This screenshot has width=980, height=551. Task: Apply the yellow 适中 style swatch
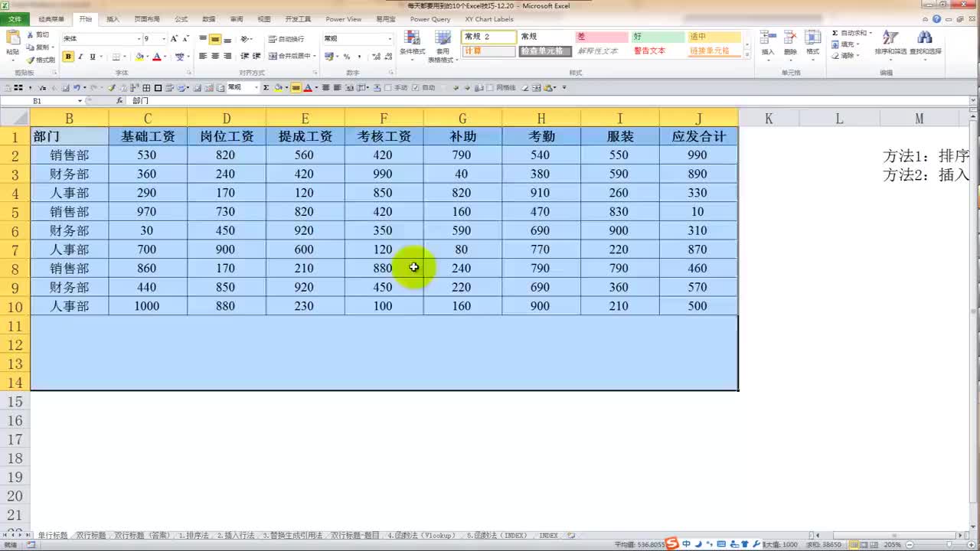[714, 37]
